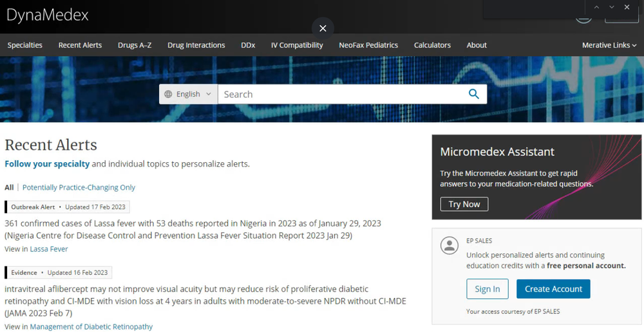This screenshot has width=644, height=332.
Task: Click the Outbreak Alert tag
Action: tap(33, 207)
